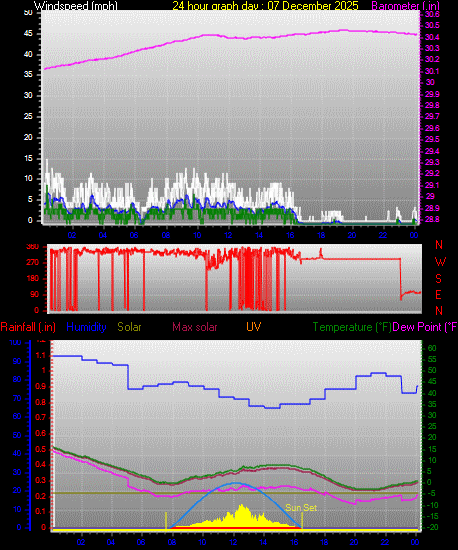Click the "06" hour label under windspeed chart
Viewport: 458px width, 550px height.
pyautogui.click(x=134, y=235)
